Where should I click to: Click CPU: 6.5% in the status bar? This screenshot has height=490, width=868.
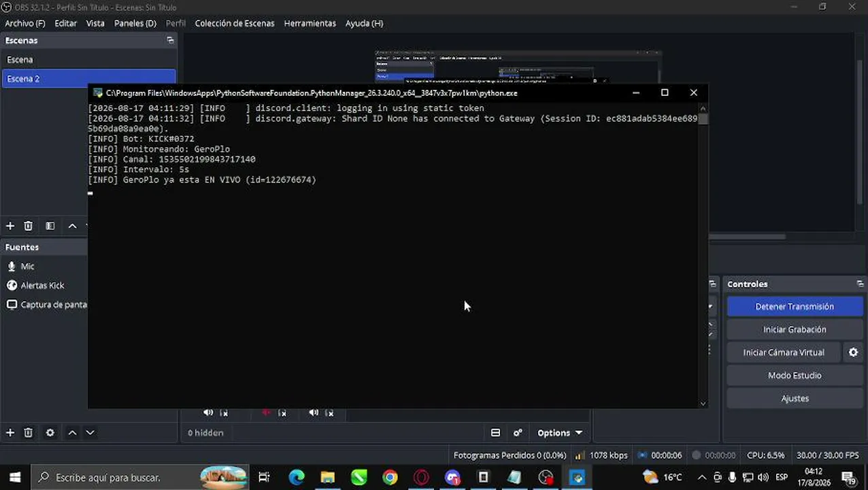[765, 455]
